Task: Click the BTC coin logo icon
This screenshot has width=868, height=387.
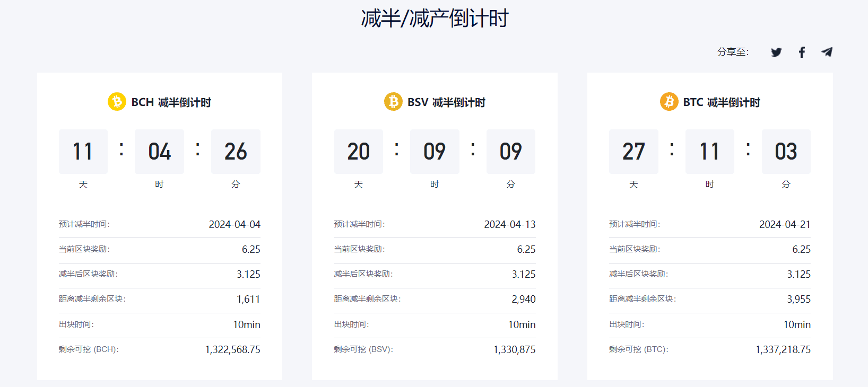Action: 669,102
